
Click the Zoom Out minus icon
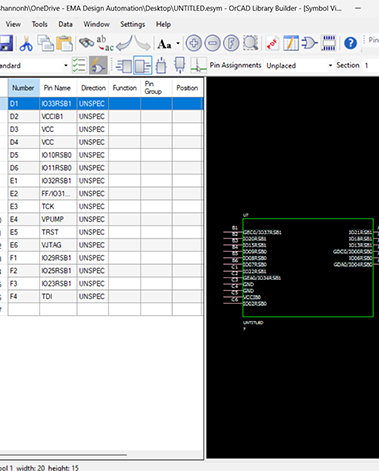coord(212,43)
